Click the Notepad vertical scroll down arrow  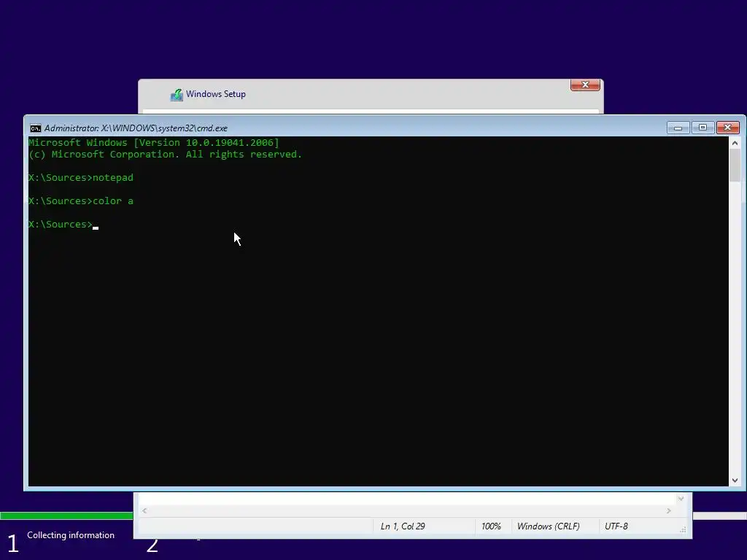[x=681, y=499]
